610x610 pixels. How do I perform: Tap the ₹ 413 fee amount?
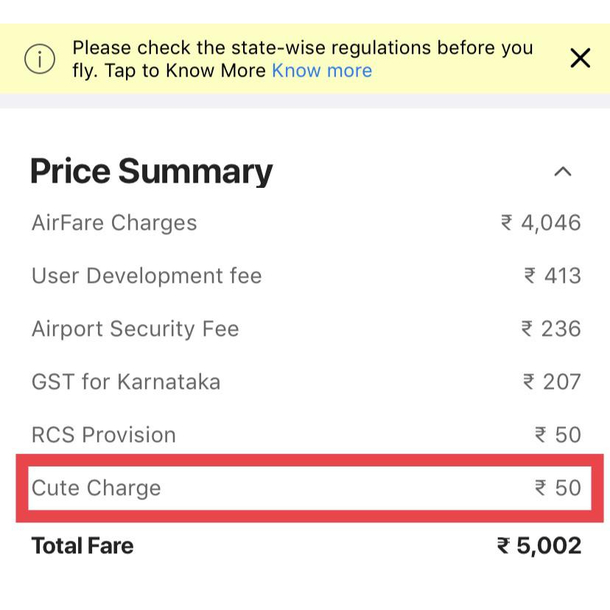(x=552, y=276)
